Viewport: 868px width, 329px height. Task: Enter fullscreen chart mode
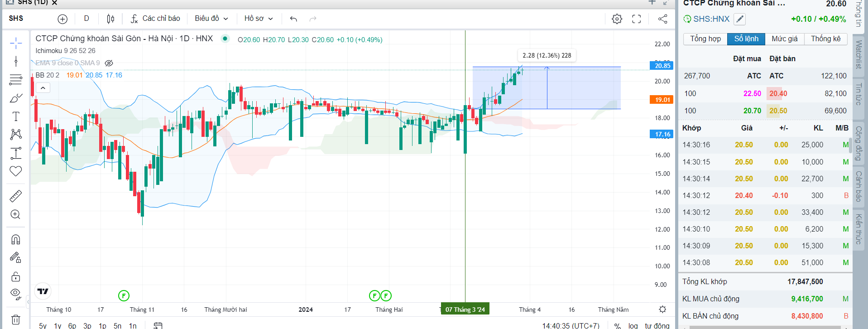pyautogui.click(x=637, y=19)
